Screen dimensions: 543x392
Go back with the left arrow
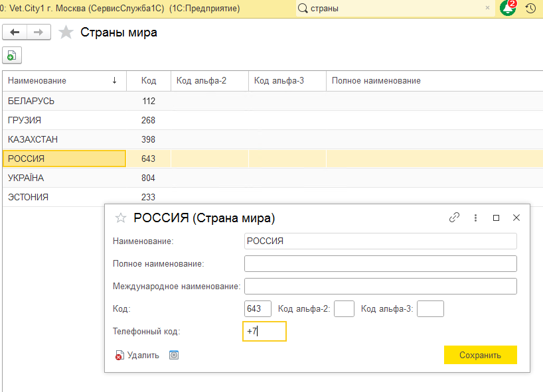pos(15,33)
